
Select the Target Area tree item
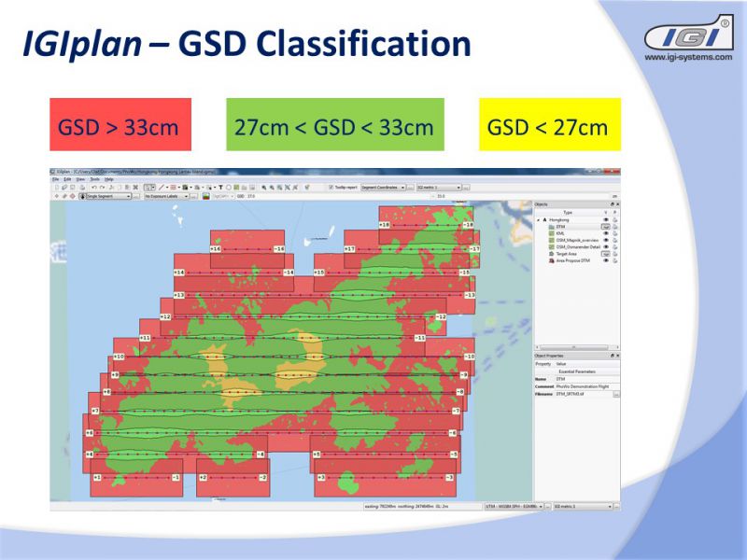click(x=567, y=254)
